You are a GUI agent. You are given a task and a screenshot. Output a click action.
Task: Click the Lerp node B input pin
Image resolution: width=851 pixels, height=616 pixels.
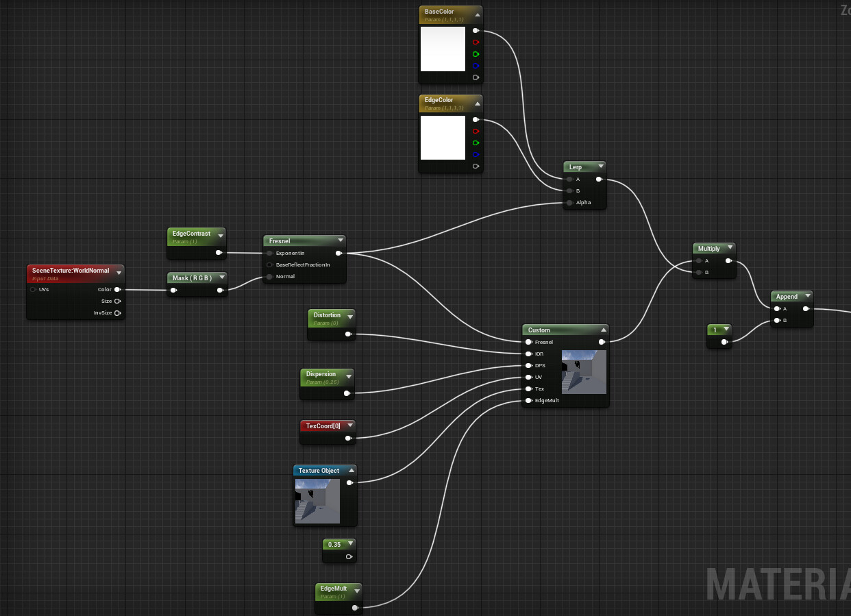[x=569, y=191]
